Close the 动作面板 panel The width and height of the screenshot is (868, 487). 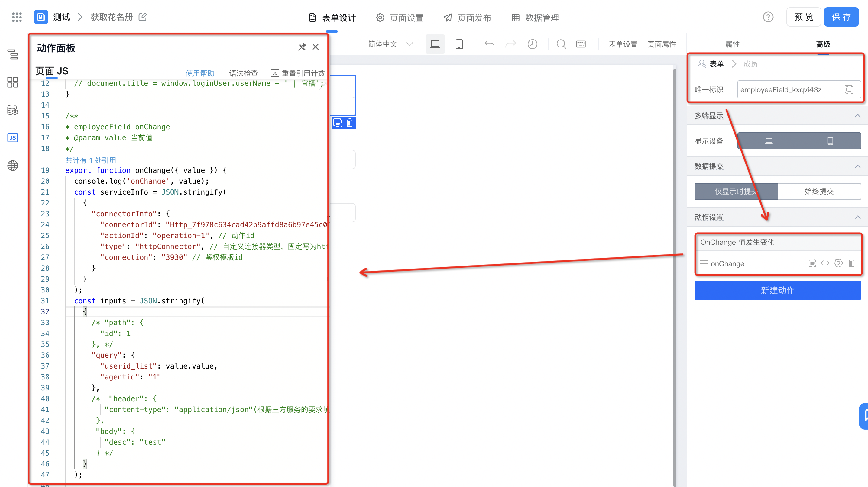coord(316,47)
